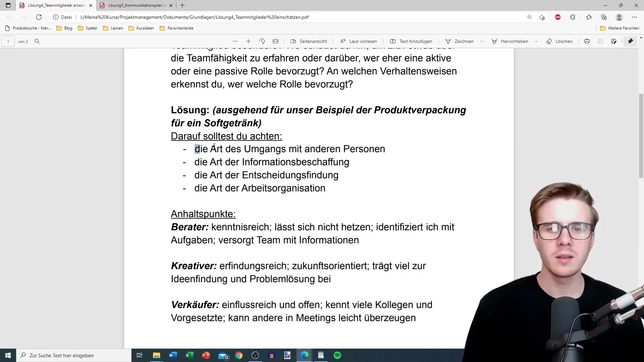Close the Lösung4_Teammitglieder tab
Viewport: 644px width, 362px height.
pyautogui.click(x=91, y=5)
